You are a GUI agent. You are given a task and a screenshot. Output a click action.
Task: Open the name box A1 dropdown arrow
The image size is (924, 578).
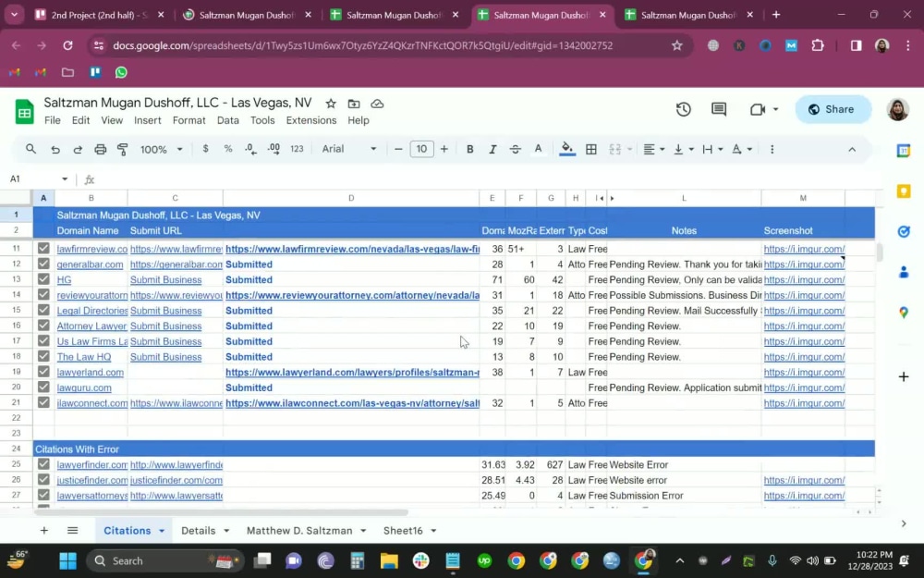click(x=65, y=178)
